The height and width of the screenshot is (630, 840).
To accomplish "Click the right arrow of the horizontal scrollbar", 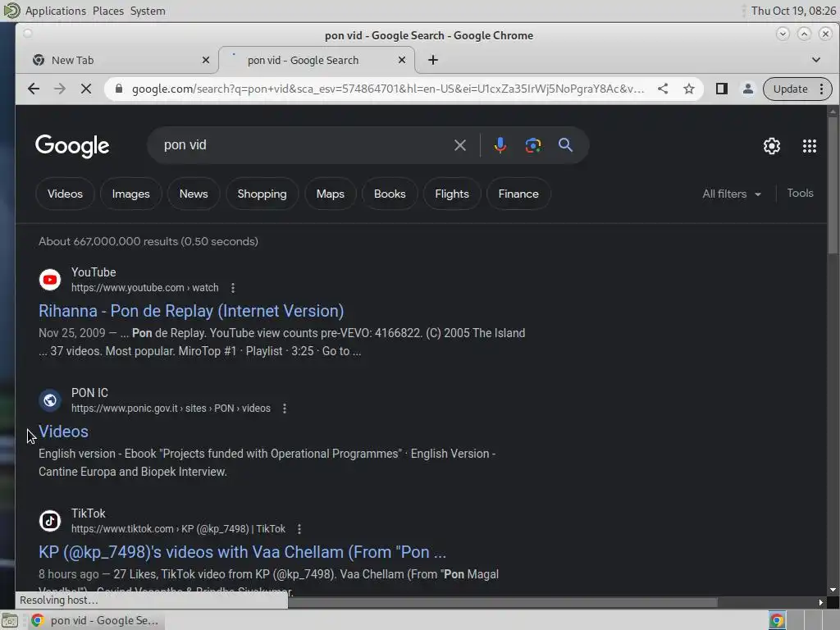I will pos(820,603).
